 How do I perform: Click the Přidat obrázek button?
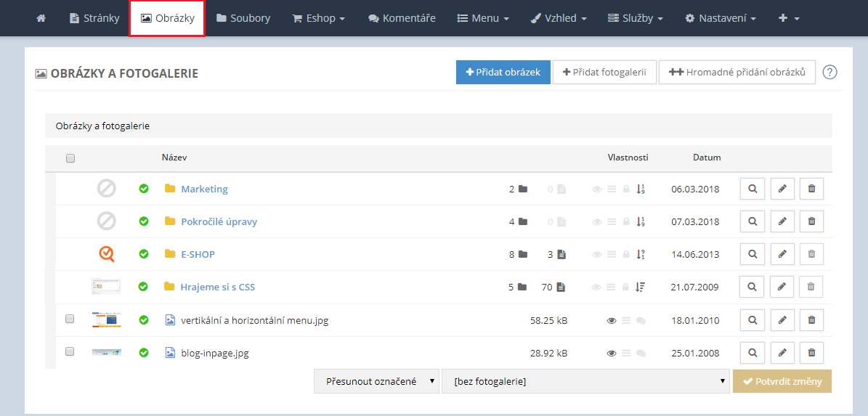(x=503, y=73)
